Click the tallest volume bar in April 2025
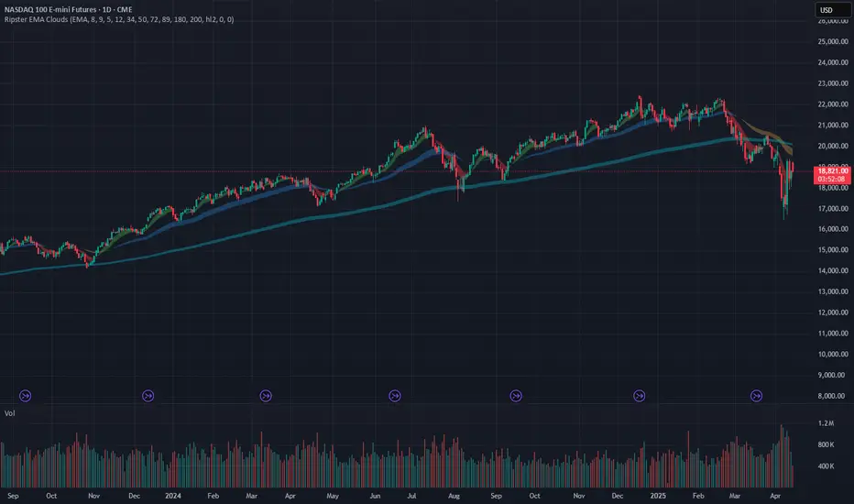Screen dimensions: 854x504 [x=782, y=456]
